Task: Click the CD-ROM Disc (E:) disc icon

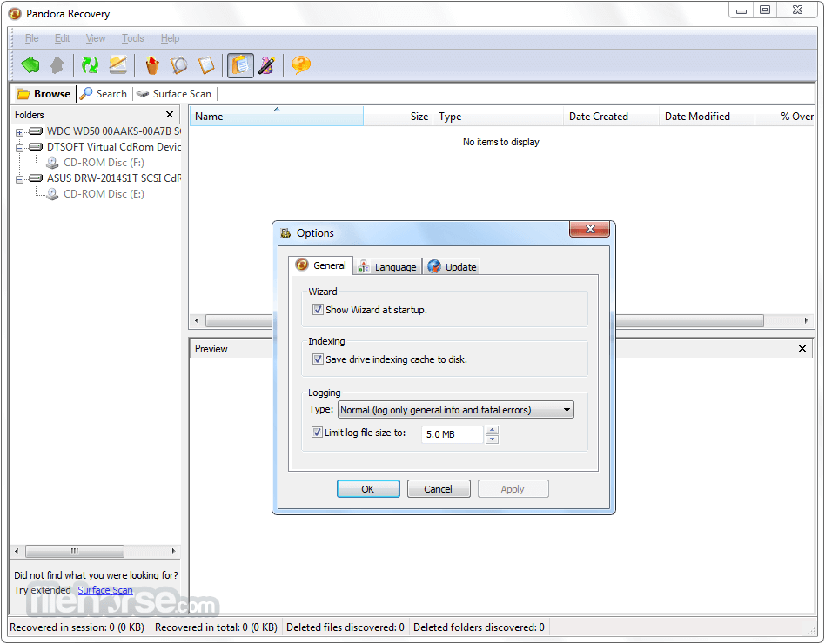Action: [x=52, y=194]
